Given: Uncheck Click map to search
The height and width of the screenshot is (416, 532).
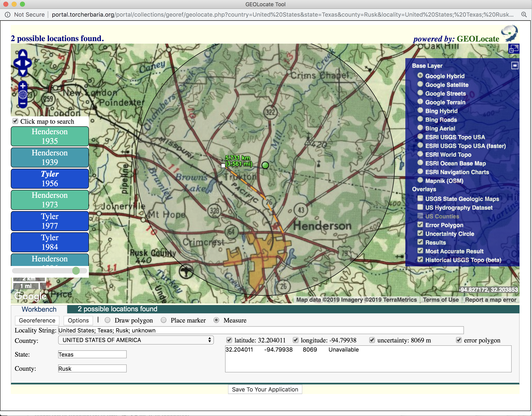Looking at the screenshot, I should [x=15, y=121].
